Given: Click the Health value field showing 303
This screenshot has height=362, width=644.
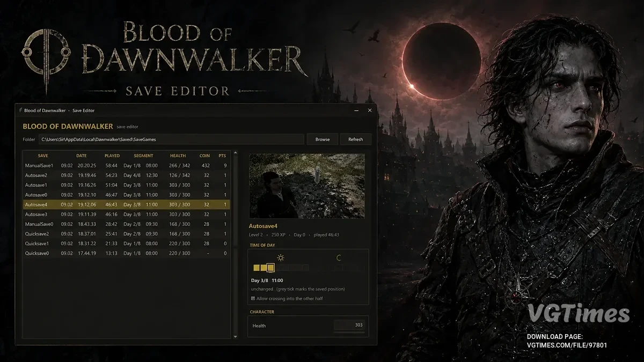Looking at the screenshot, I should pos(349,325).
